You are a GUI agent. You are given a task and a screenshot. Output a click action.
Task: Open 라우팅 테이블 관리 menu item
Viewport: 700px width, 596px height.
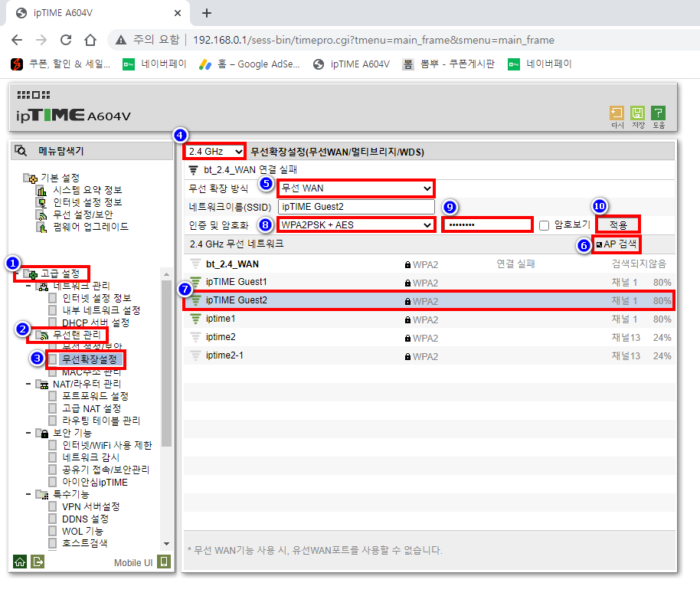pyautogui.click(x=101, y=421)
